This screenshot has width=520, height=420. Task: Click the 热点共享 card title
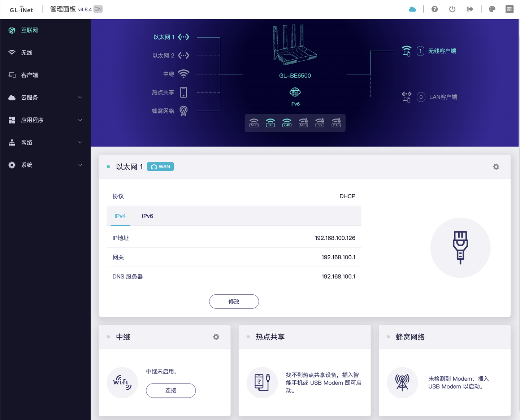tap(270, 337)
